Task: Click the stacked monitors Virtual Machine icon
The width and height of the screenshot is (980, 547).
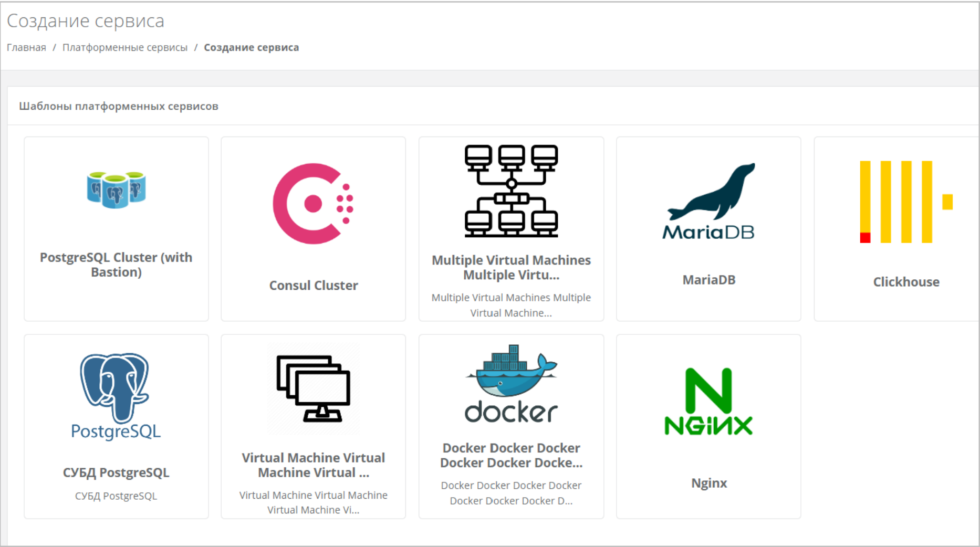Action: pyautogui.click(x=314, y=388)
